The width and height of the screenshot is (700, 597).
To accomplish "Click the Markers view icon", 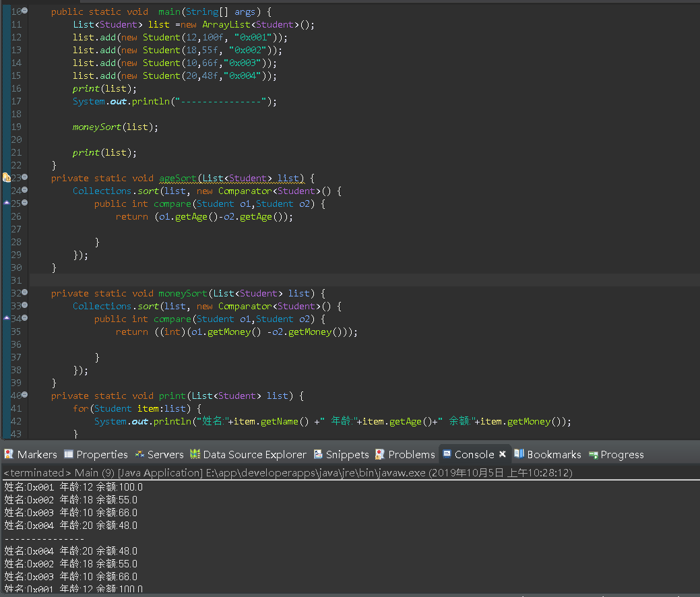I will 9,454.
